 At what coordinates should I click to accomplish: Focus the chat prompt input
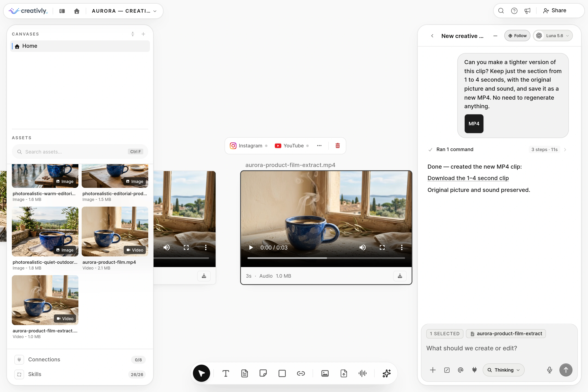pos(499,348)
